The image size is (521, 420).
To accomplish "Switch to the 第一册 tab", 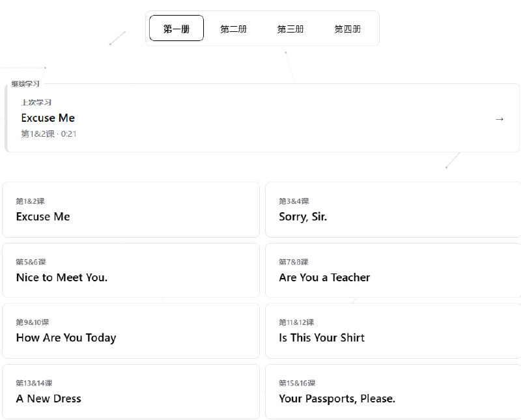I will [176, 29].
